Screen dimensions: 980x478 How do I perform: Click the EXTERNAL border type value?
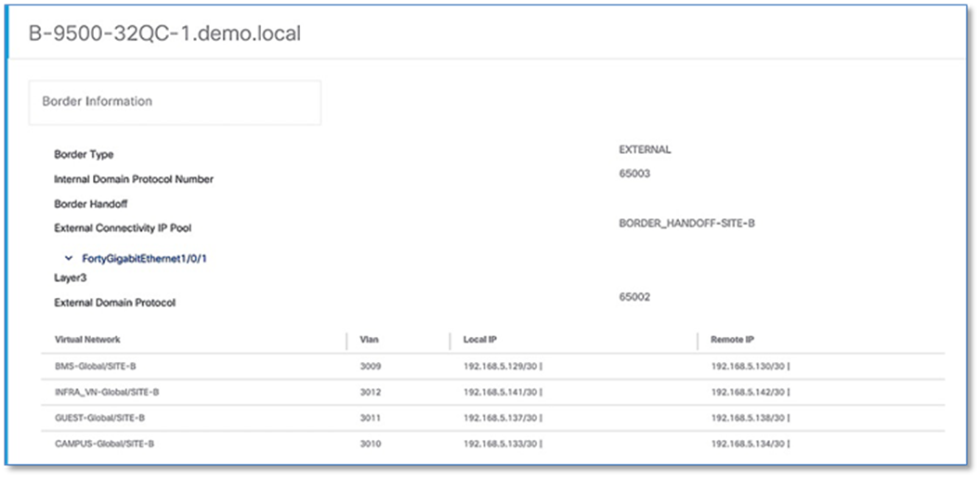point(645,150)
